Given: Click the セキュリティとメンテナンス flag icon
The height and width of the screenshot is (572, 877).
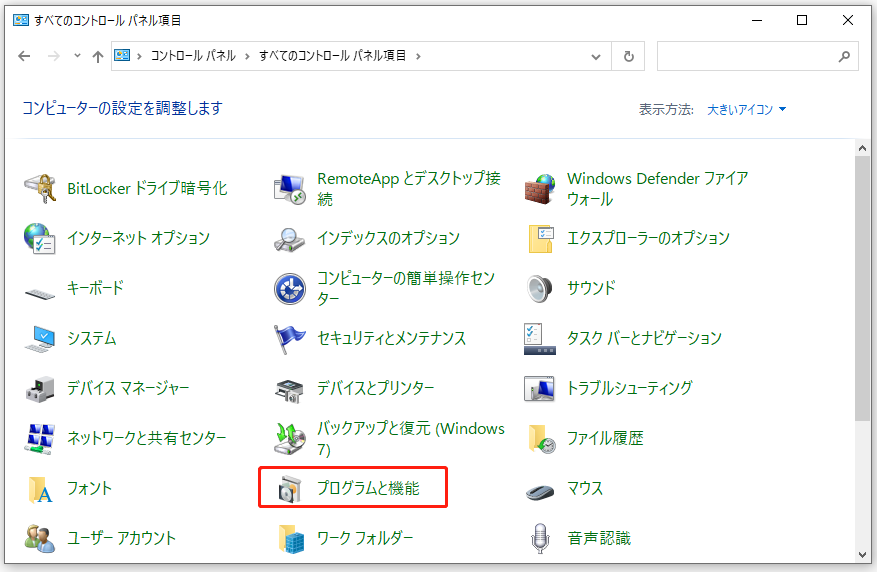Looking at the screenshot, I should 290,339.
